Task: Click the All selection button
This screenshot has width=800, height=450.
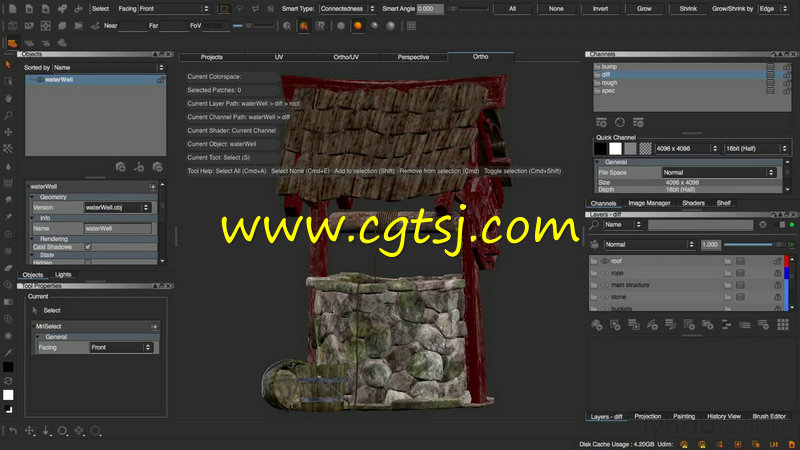Action: click(x=512, y=9)
